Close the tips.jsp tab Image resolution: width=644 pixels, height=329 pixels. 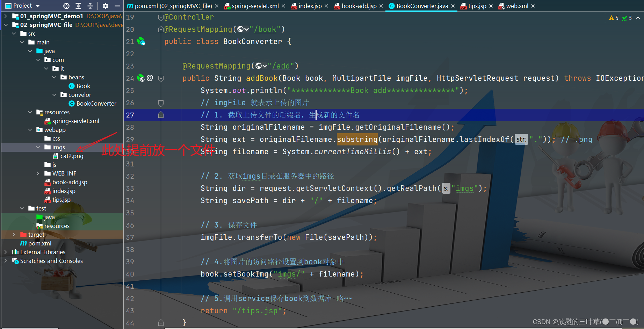point(491,6)
